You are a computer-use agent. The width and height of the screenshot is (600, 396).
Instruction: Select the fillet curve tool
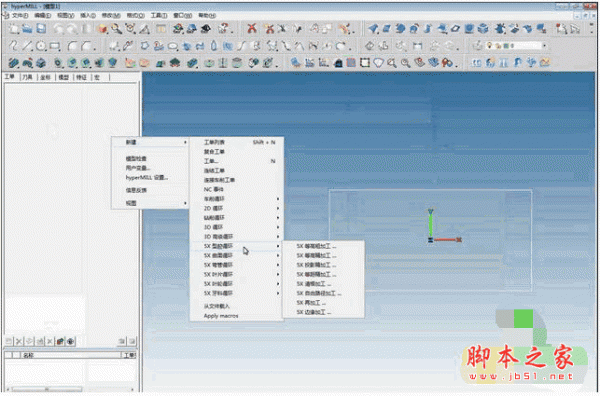[72, 46]
